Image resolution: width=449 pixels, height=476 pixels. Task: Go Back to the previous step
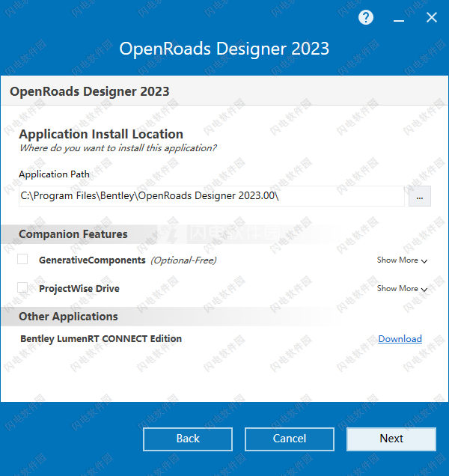188,439
